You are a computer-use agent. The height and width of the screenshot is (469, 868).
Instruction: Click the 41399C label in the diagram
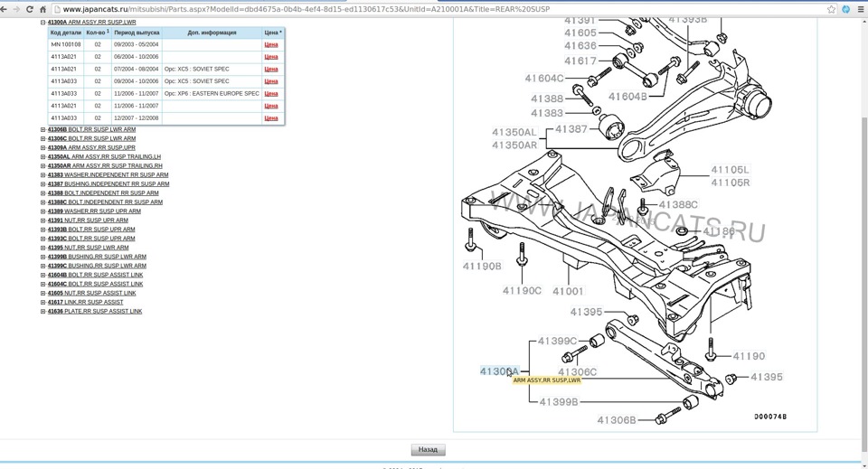pos(558,342)
